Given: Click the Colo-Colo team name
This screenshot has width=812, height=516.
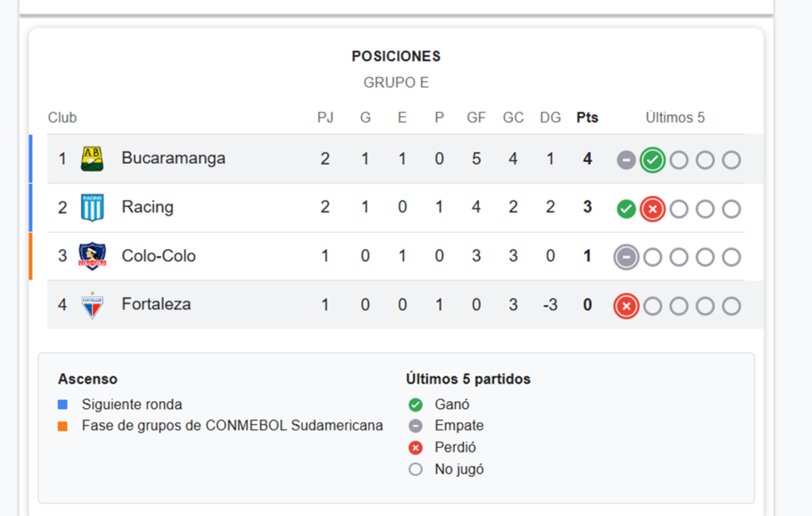Looking at the screenshot, I should click(159, 256).
